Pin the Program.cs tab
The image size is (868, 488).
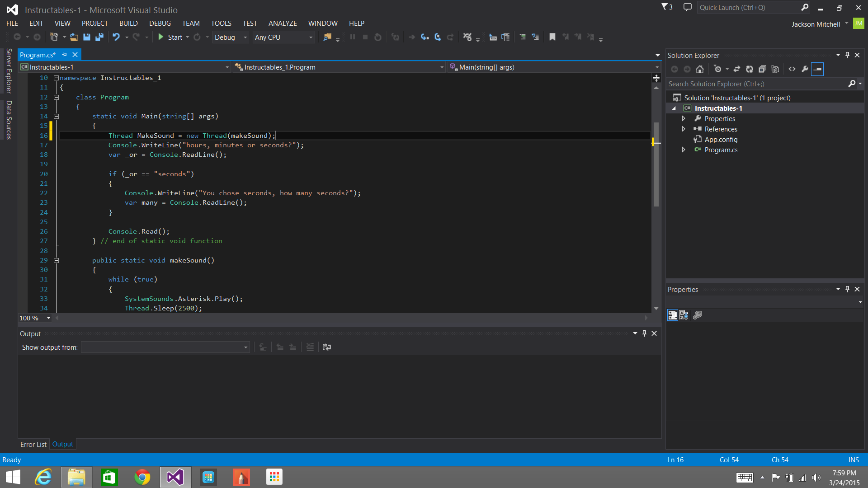tap(65, 55)
